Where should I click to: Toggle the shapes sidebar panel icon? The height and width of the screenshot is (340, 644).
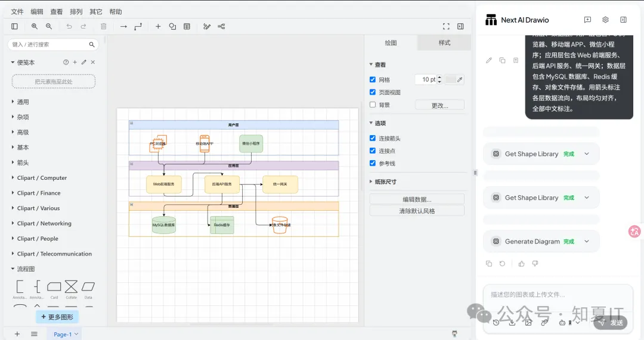tap(14, 26)
